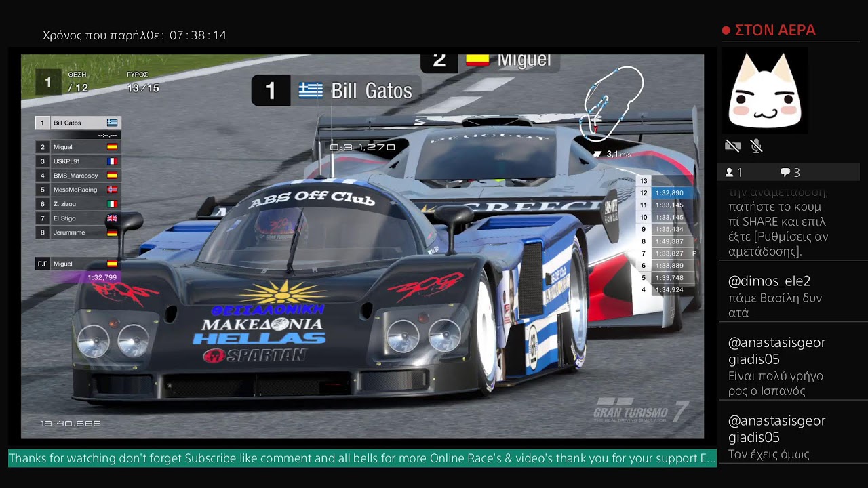Click the lap 6 time 1:33,889

coord(669,266)
